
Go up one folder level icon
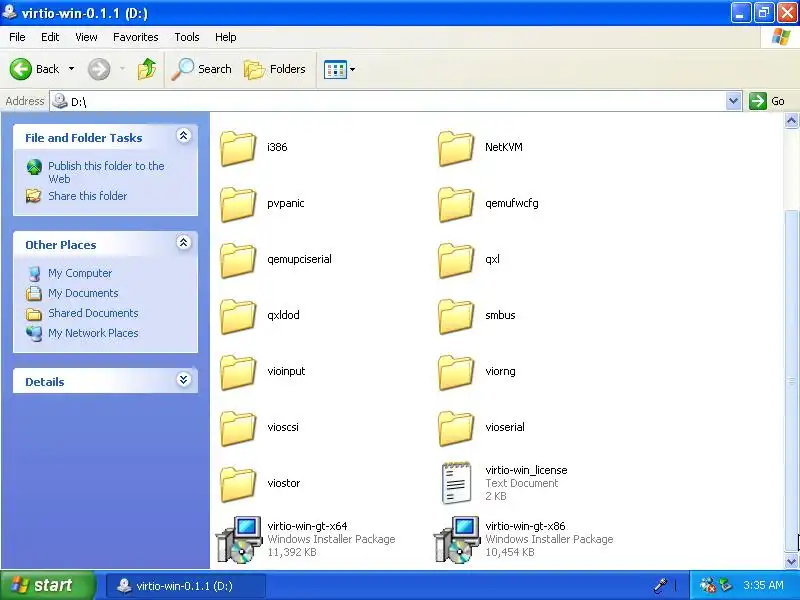click(147, 69)
